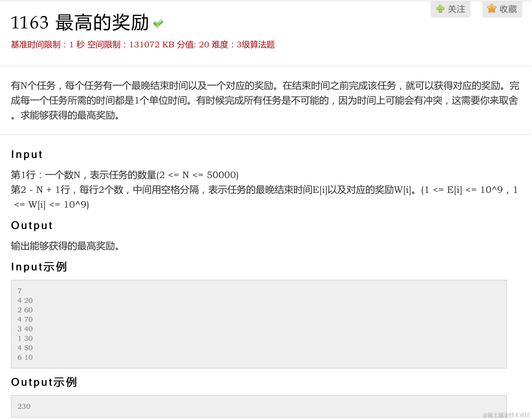Click the sample input line '1 30'
This screenshot has width=532, height=420.
click(x=25, y=338)
